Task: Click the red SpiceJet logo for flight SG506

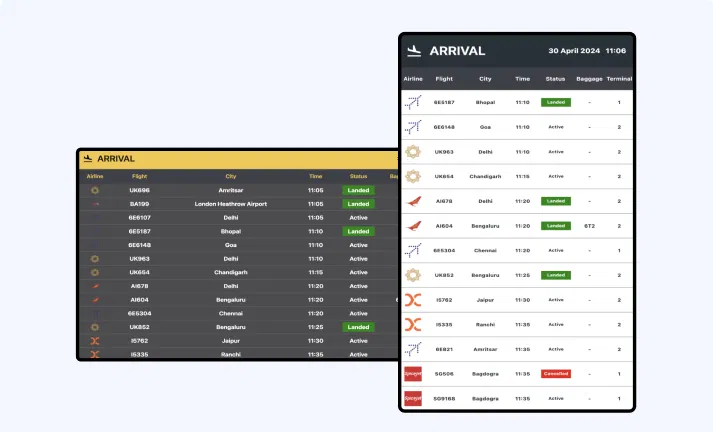Action: [412, 374]
